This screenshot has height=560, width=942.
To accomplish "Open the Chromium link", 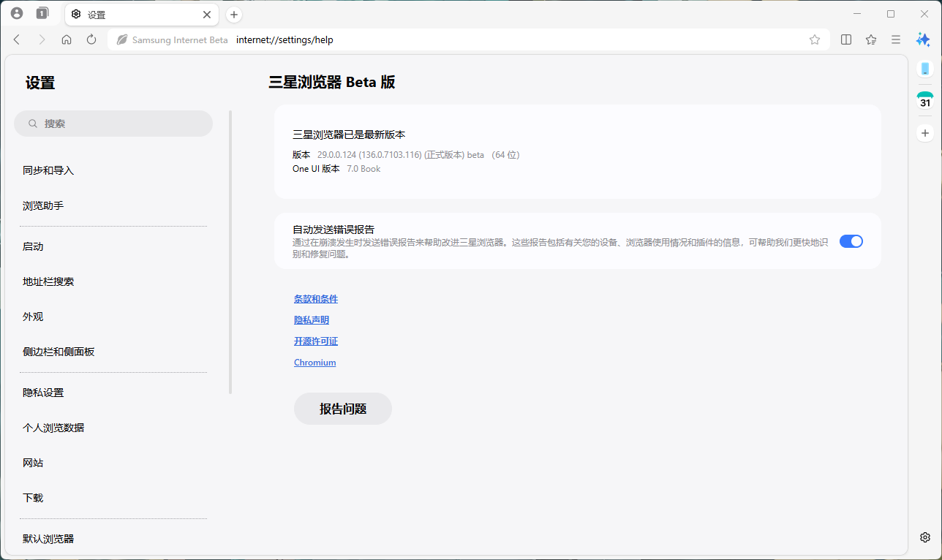I will click(314, 362).
